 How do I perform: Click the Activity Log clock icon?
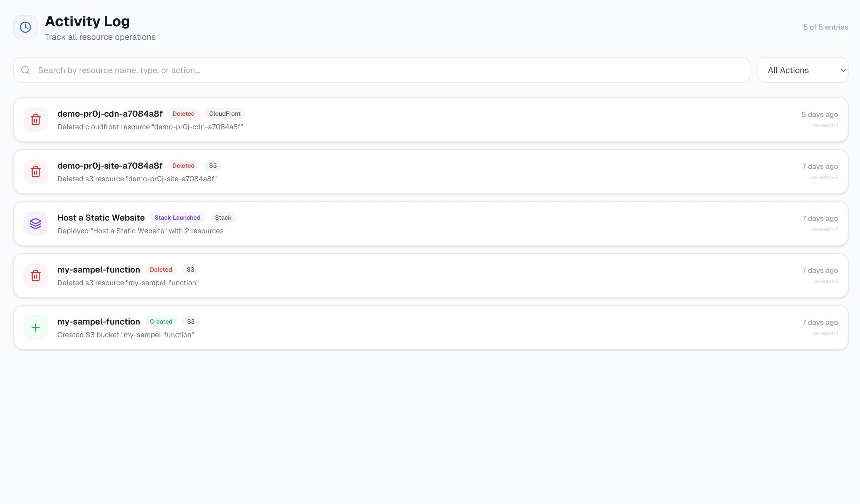pos(25,27)
